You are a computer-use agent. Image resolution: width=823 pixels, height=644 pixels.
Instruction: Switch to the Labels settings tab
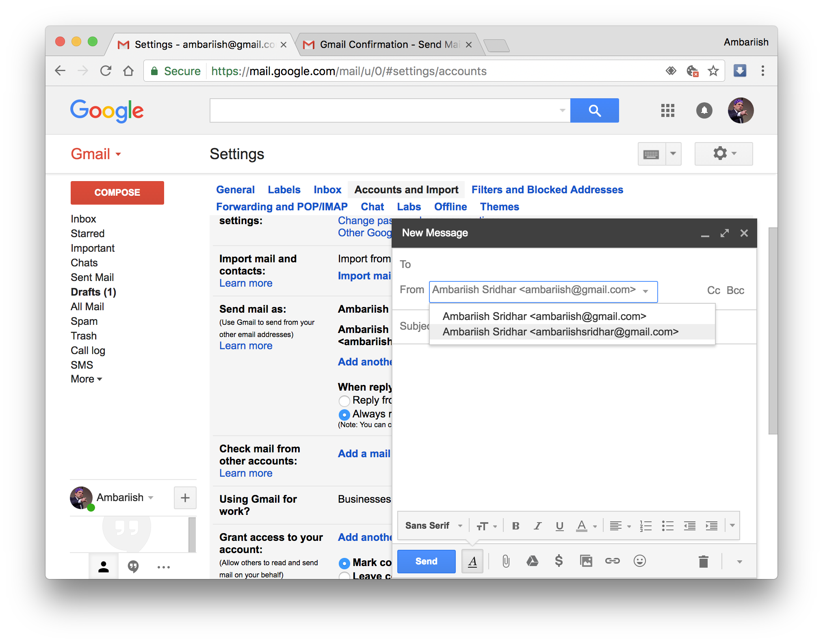point(284,190)
